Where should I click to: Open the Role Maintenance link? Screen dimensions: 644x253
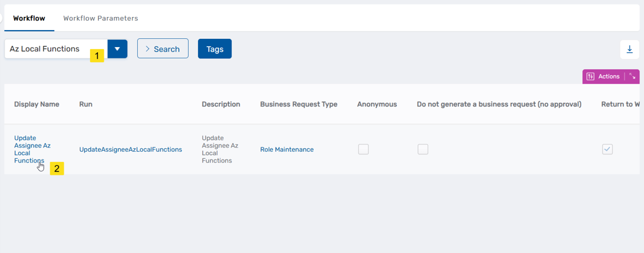[x=287, y=149]
